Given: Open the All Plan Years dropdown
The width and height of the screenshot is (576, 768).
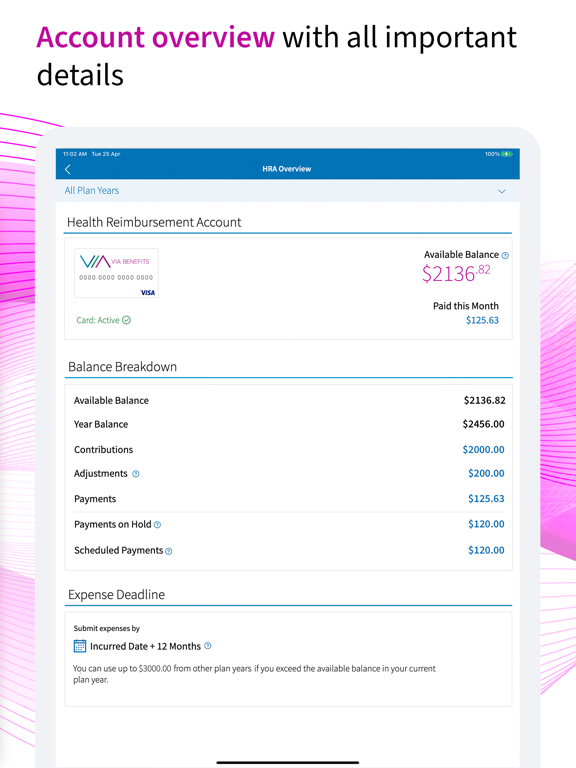Looking at the screenshot, I should click(x=288, y=191).
